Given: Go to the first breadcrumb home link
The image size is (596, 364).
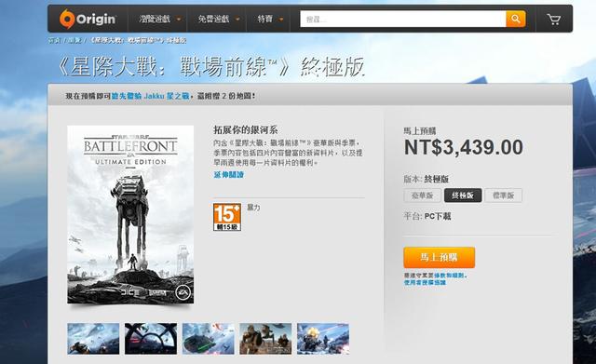Looking at the screenshot, I should tap(54, 40).
